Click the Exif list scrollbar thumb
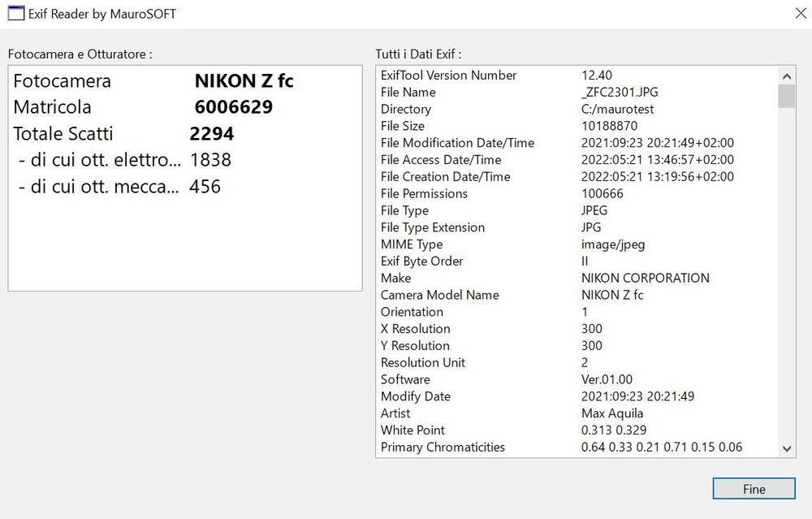The image size is (812, 519). [x=787, y=97]
